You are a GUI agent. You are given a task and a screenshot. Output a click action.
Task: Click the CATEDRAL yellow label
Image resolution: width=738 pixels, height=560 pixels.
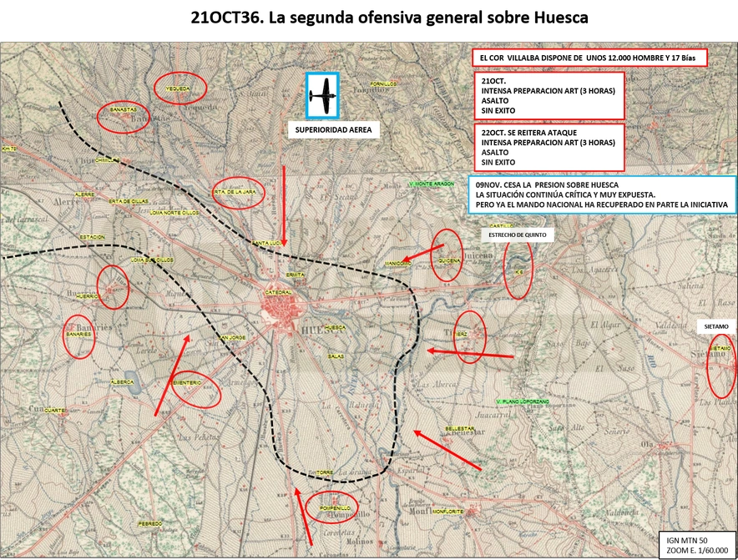(x=275, y=293)
